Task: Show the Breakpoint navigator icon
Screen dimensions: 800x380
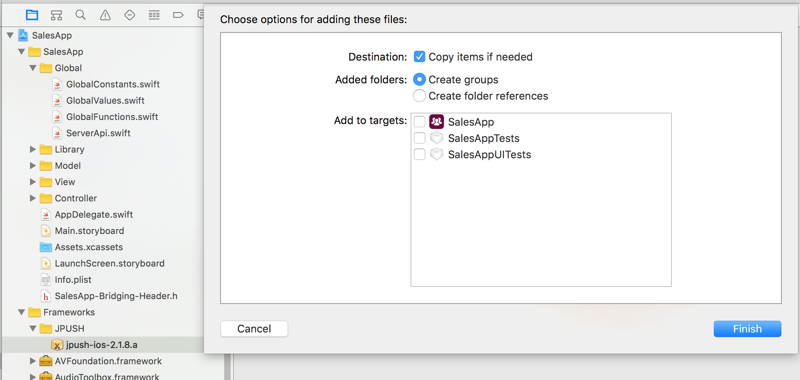Action: point(178,15)
